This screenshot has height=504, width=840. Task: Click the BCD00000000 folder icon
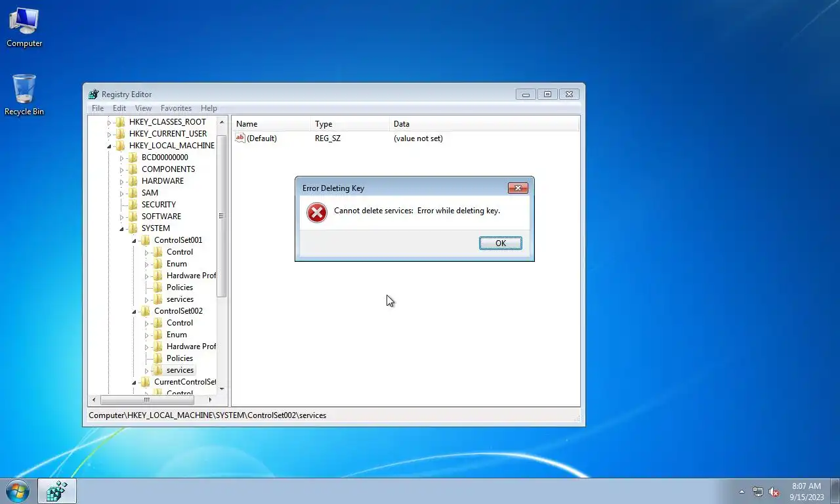[x=133, y=157]
